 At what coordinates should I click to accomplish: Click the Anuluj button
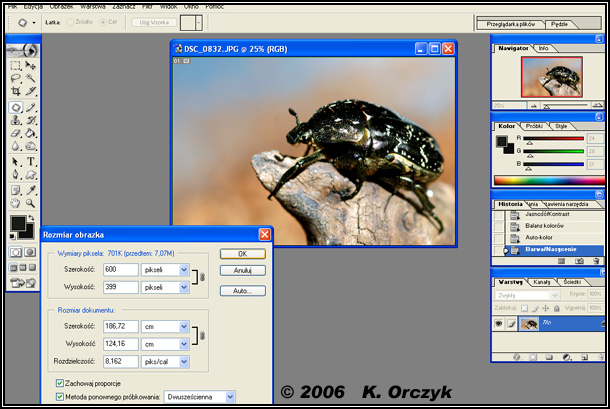242,269
